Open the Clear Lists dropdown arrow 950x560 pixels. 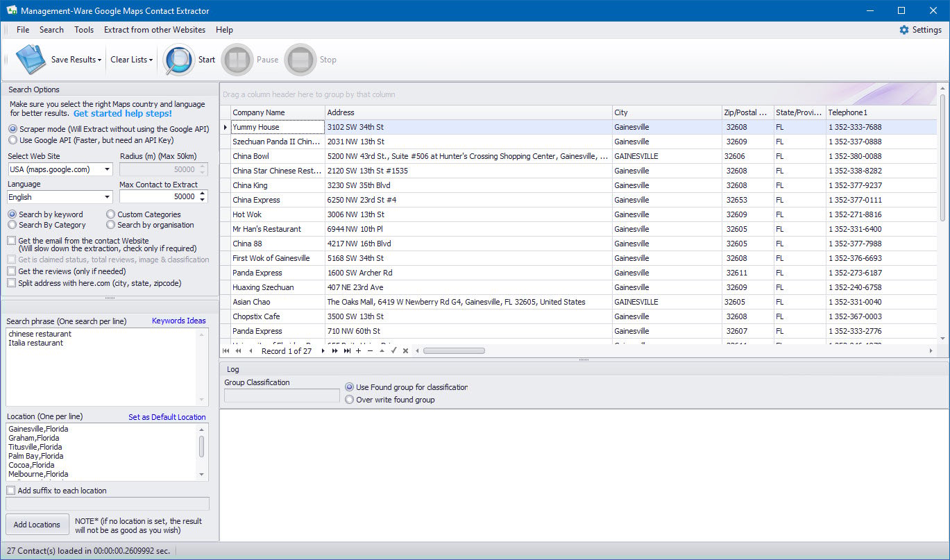151,60
